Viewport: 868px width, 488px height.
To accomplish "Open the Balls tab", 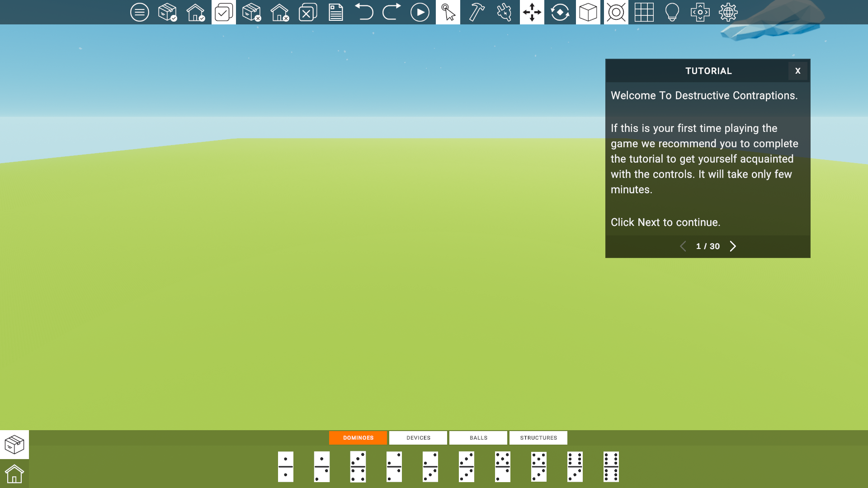I will (478, 438).
